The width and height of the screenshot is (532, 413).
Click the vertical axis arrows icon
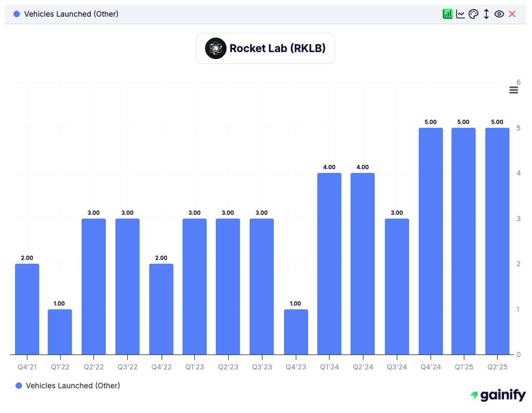[x=486, y=14]
